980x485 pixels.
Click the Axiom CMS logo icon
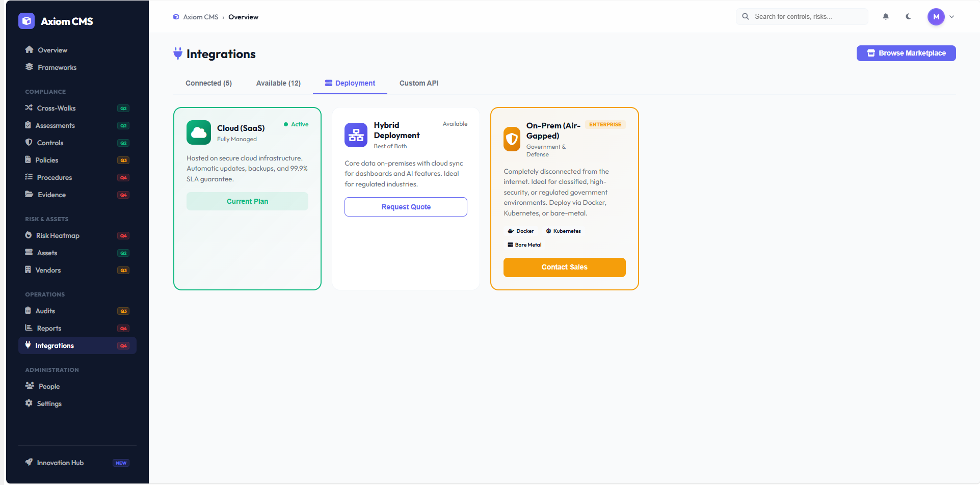pos(27,21)
